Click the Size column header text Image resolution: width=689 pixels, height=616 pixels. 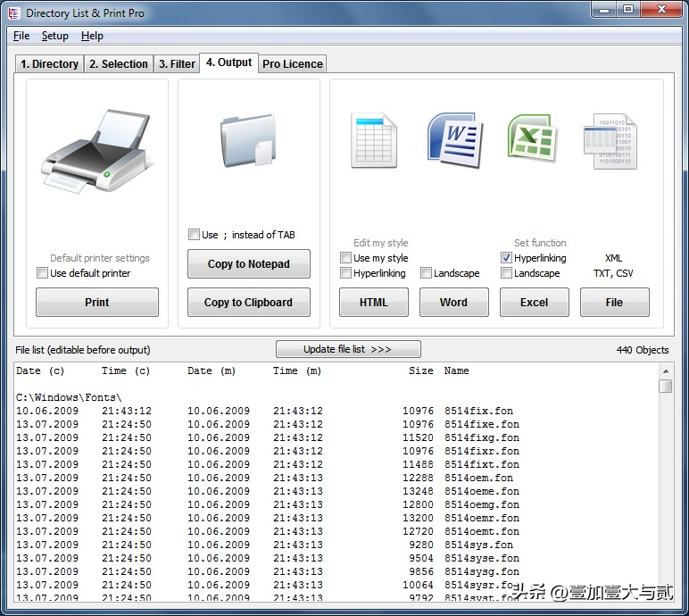tap(420, 370)
